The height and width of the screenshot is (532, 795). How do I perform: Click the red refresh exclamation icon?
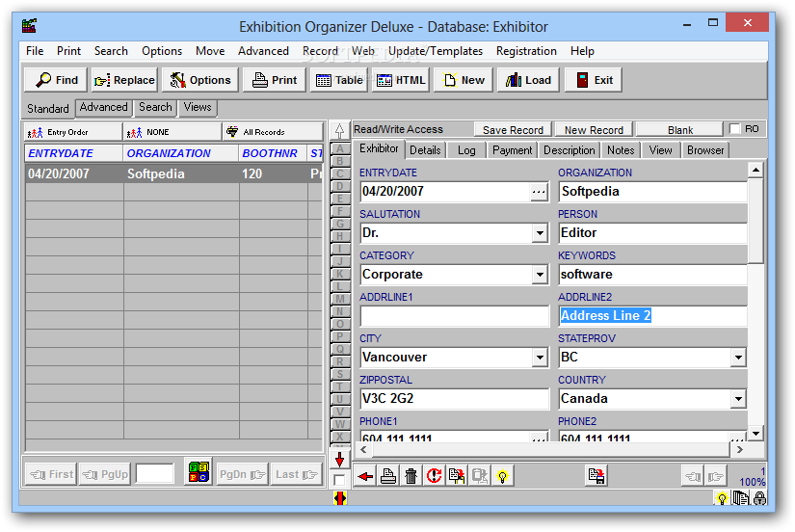[434, 476]
